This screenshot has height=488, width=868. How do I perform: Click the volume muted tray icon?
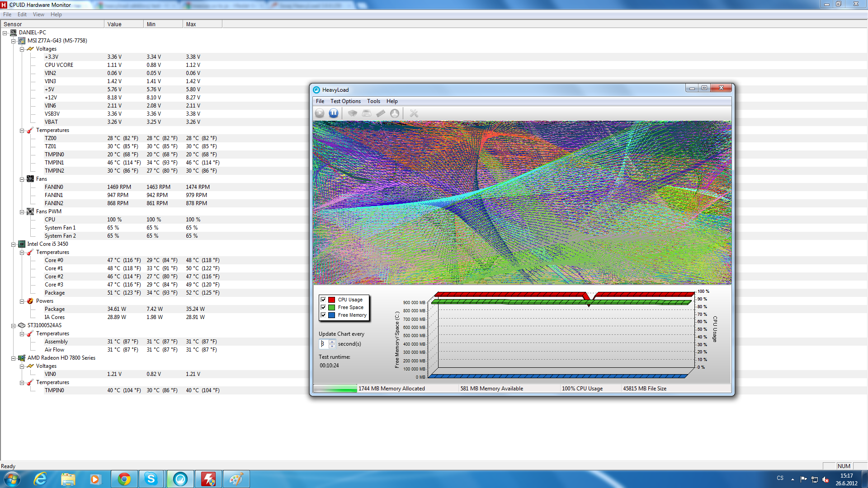[x=826, y=479]
